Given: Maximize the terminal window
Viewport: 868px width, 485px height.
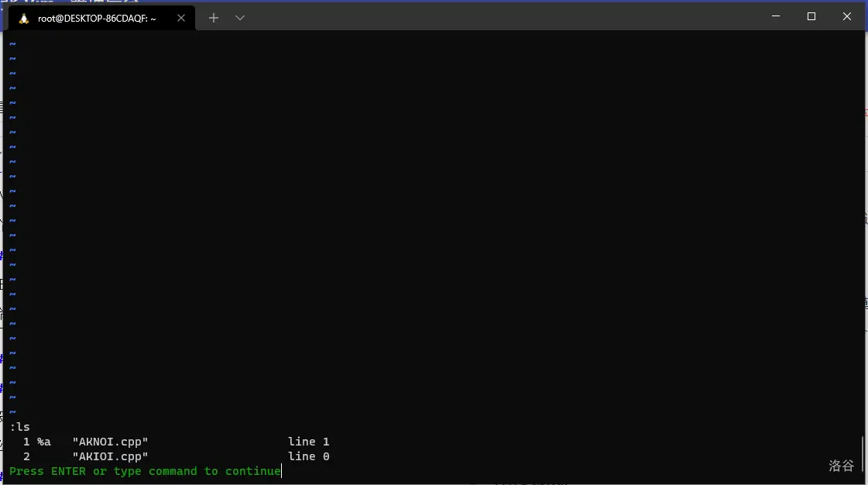Looking at the screenshot, I should [811, 16].
